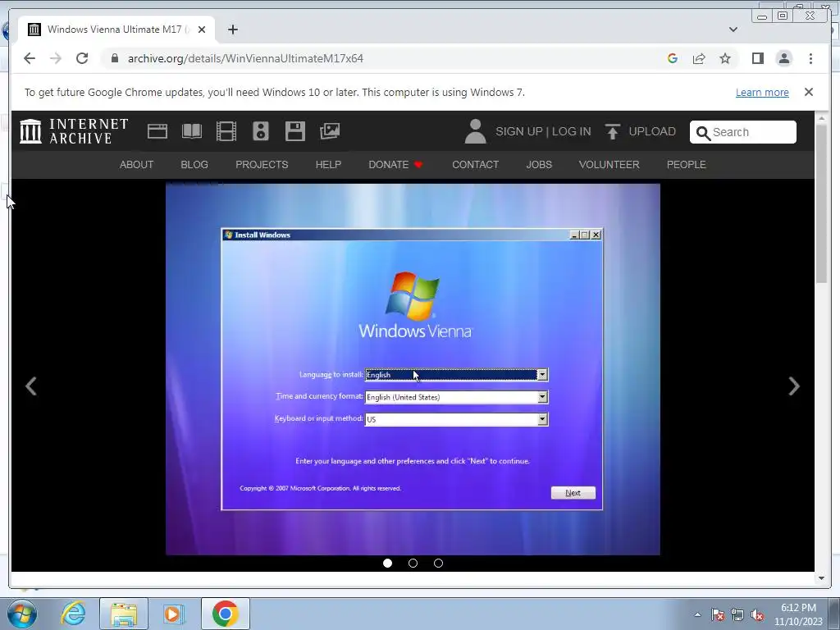Screen dimensions: 840x630
Task: Open a new tab with the plus icon
Action: point(232,30)
